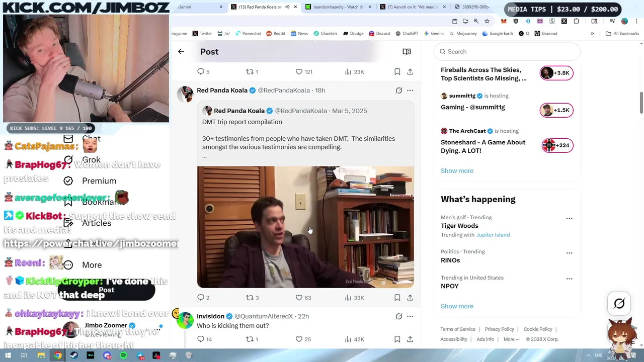
Task: Open Terms of Service link
Action: coord(458,329)
